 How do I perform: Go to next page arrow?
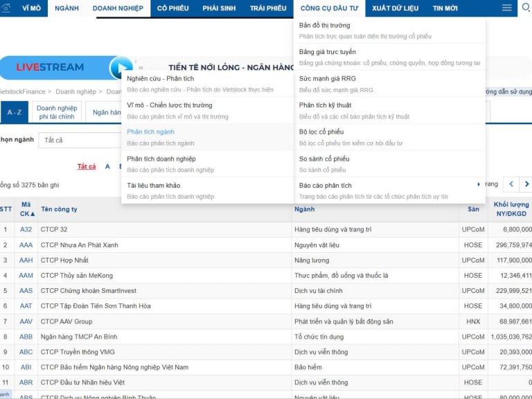(x=526, y=184)
